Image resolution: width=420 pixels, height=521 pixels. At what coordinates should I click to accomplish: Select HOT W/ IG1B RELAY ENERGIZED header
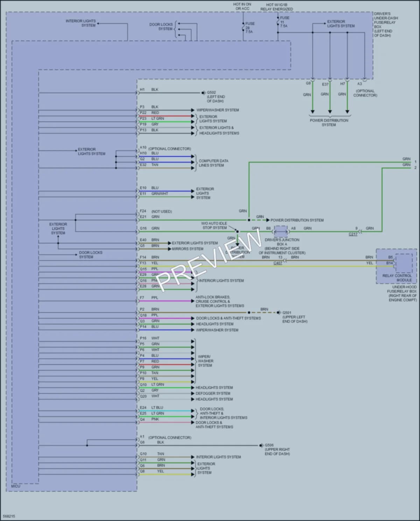tap(276, 7)
